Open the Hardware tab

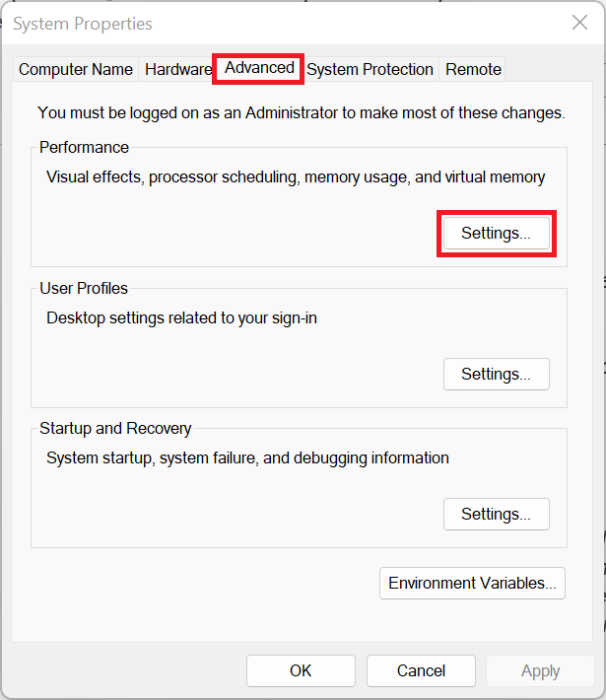point(177,69)
